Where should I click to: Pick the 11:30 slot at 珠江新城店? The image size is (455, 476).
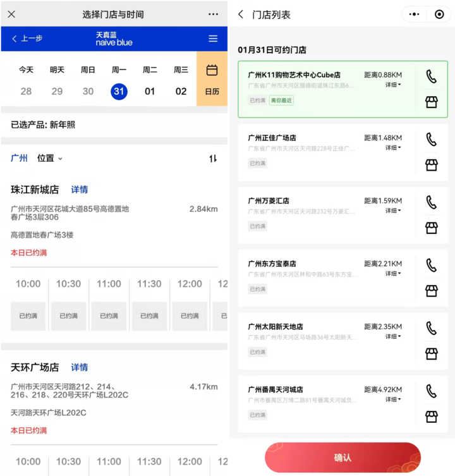coord(149,315)
